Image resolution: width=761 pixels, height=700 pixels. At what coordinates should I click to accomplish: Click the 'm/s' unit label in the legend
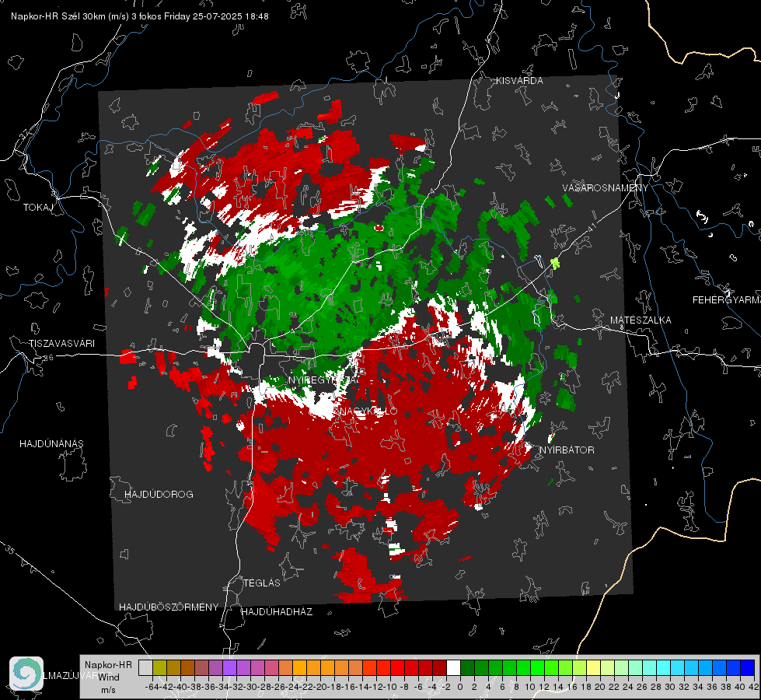[108, 690]
